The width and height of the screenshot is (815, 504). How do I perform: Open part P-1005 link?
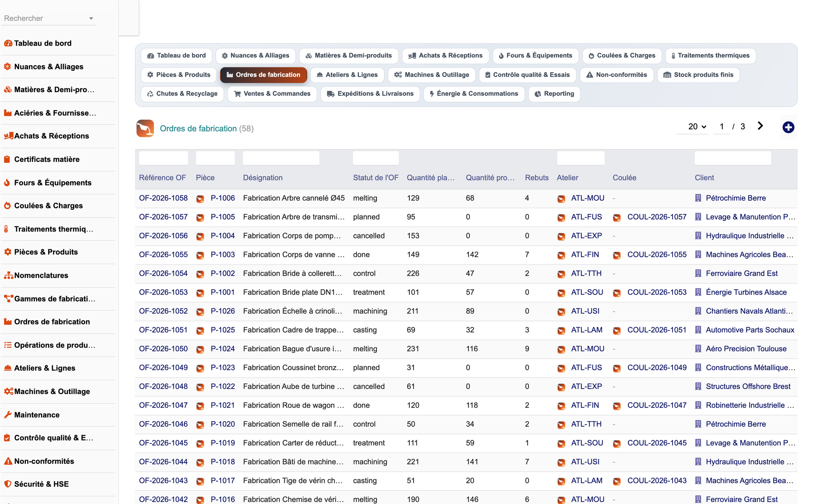coord(223,217)
